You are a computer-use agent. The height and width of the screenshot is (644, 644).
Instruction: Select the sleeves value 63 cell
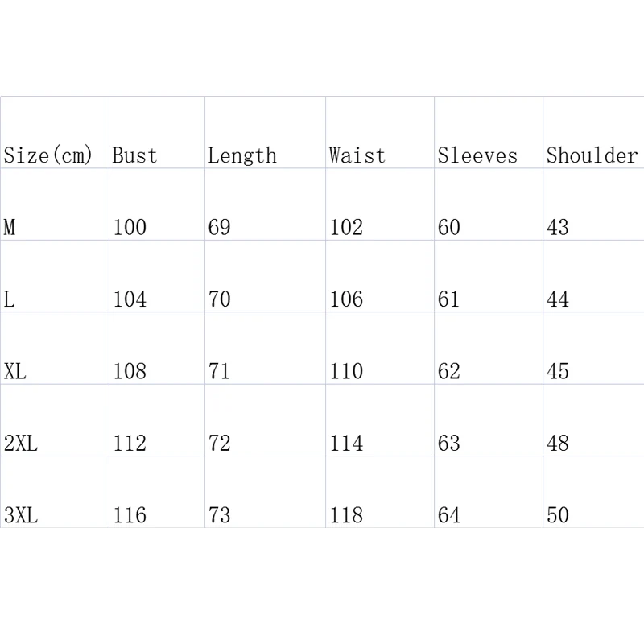(x=489, y=420)
